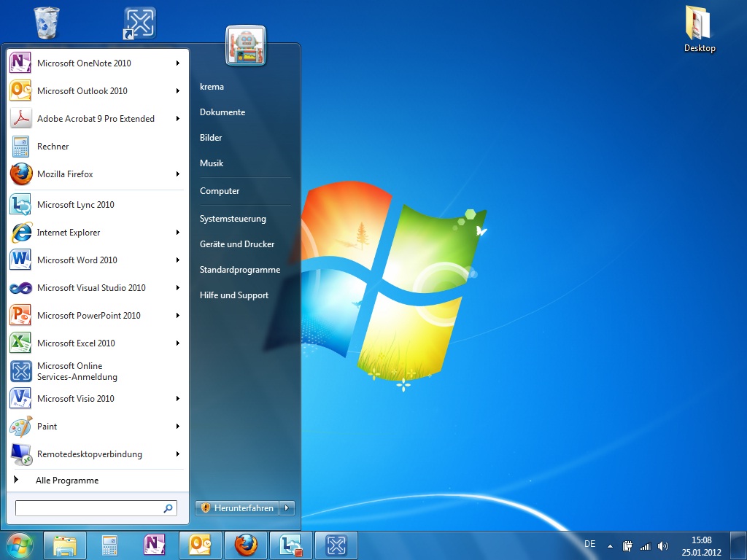Screen dimensions: 747x560
Task: Click the Windows Start orb button
Action: click(x=20, y=545)
